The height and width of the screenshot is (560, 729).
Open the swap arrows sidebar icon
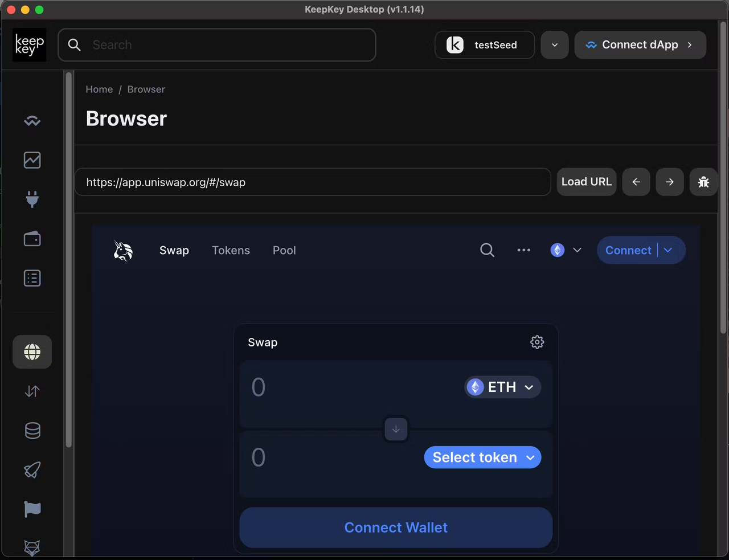click(x=32, y=391)
